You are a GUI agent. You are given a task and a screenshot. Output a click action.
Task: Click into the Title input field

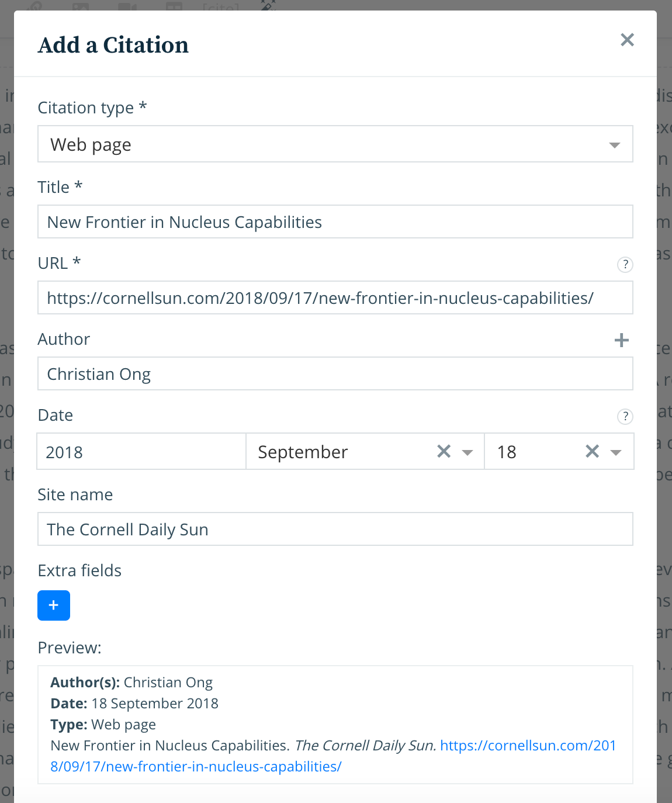tap(335, 222)
